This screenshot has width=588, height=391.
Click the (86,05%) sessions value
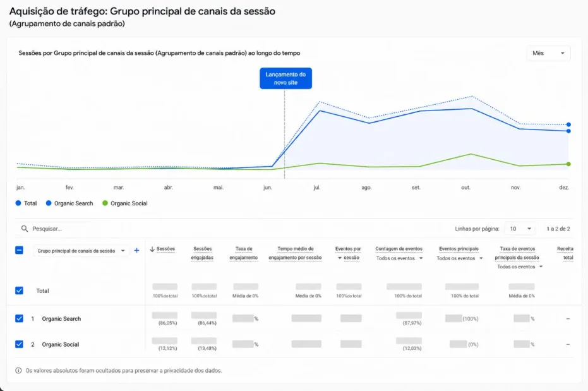(167, 323)
